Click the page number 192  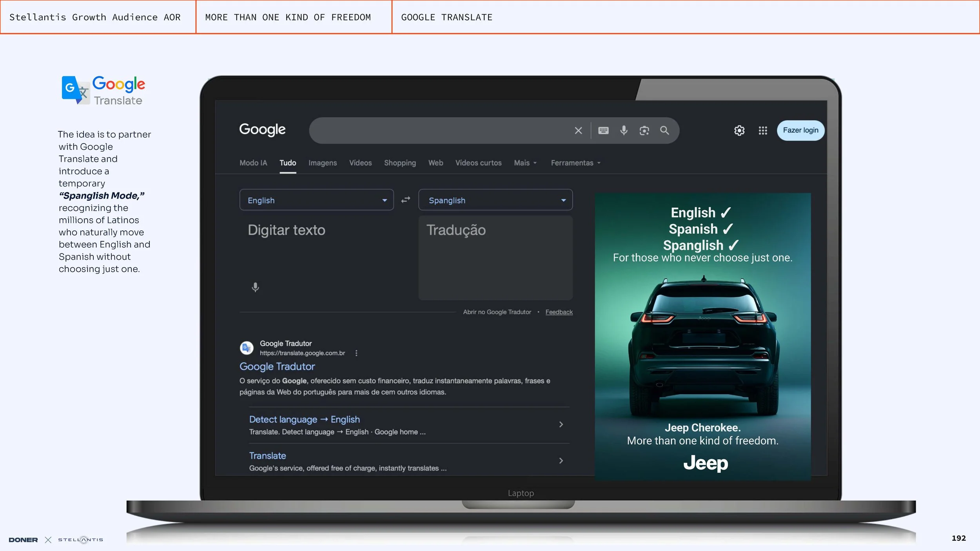pos(958,538)
